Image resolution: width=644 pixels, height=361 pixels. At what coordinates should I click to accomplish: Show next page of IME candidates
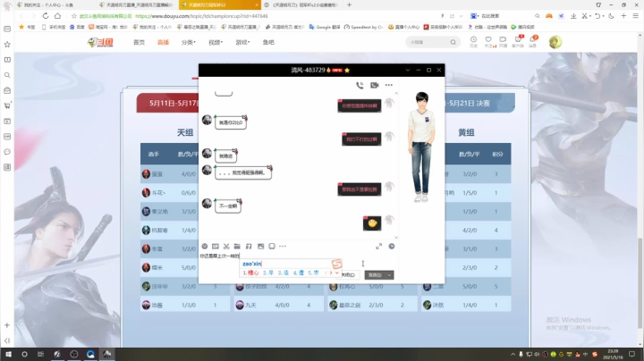point(331,273)
